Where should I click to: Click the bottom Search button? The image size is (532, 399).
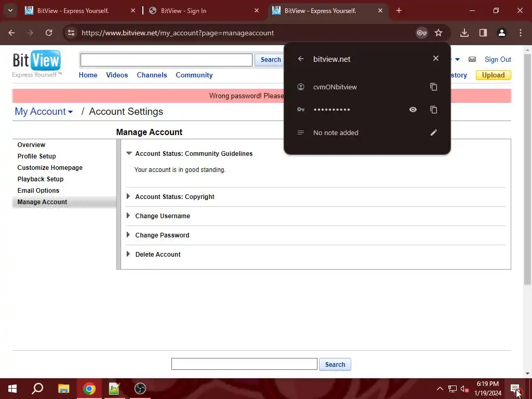[335, 364]
